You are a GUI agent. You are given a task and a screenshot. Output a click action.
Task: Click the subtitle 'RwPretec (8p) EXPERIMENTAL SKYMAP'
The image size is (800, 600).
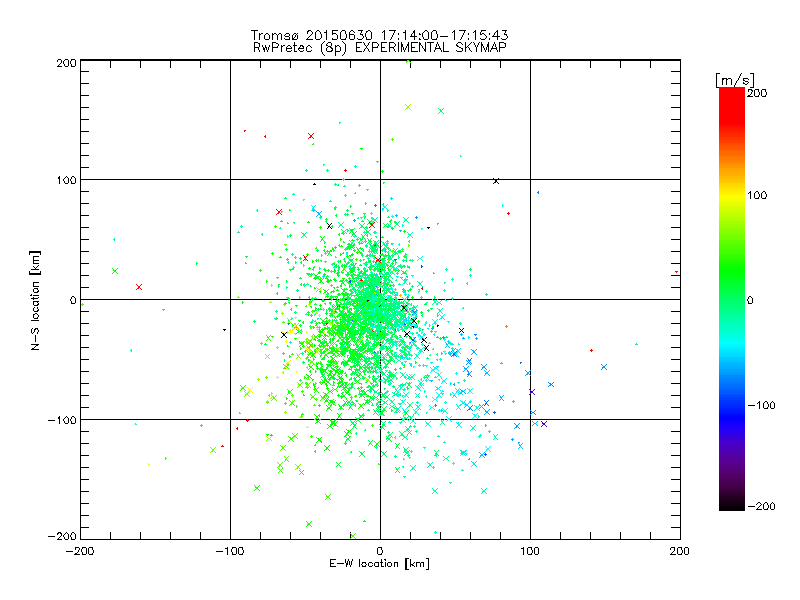tap(380, 48)
